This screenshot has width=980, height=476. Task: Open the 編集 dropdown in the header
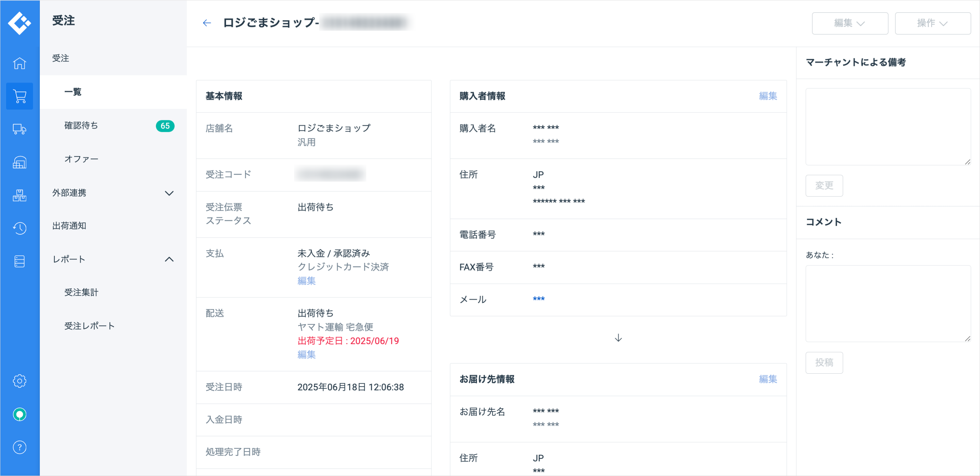click(850, 23)
